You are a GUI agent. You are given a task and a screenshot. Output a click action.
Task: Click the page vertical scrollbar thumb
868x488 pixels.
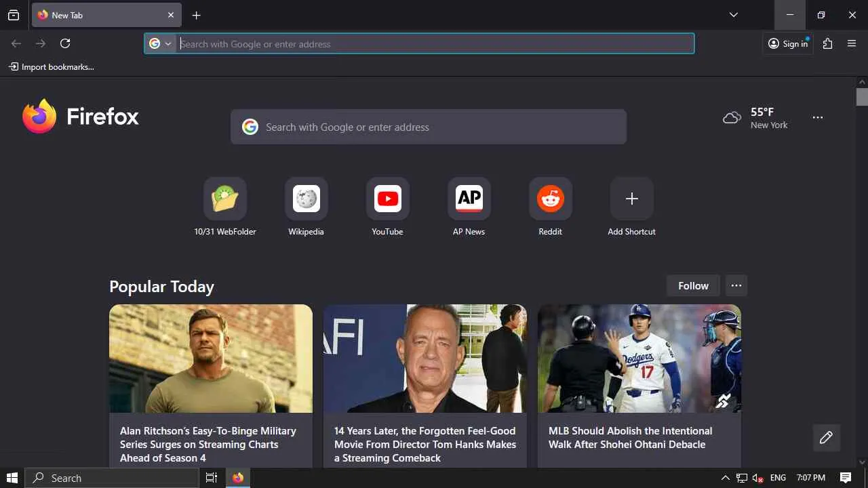click(862, 97)
